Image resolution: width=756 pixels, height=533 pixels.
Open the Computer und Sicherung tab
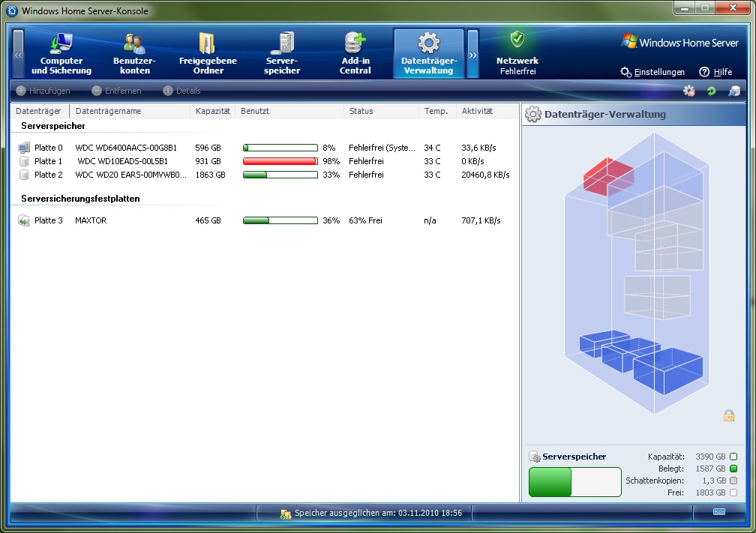[61, 54]
